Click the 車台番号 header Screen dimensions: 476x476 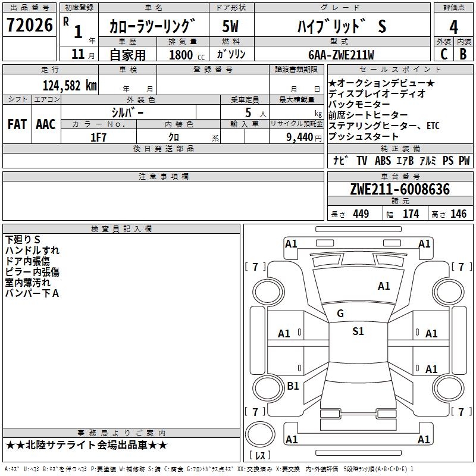click(x=400, y=176)
